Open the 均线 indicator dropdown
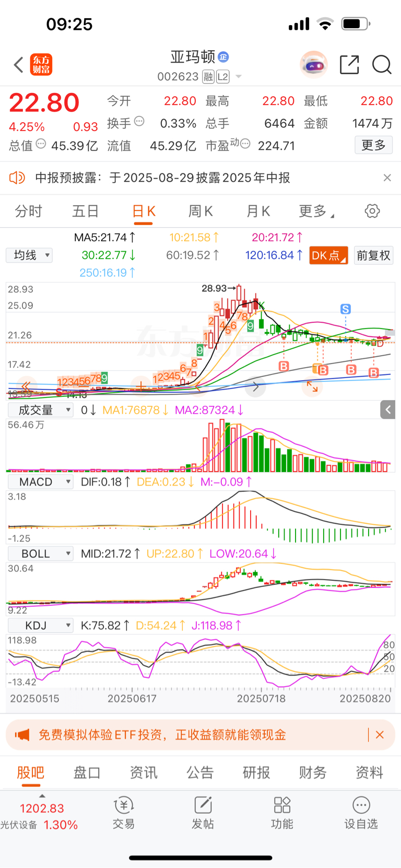401x868 pixels. pos(29,255)
